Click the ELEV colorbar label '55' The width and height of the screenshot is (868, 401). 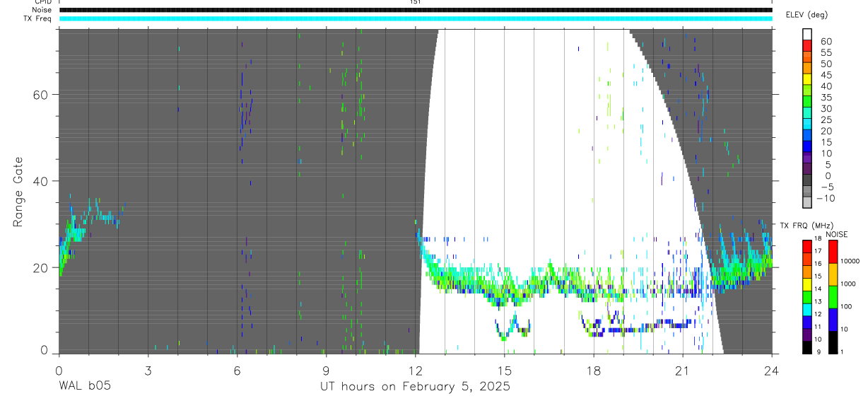826,52
